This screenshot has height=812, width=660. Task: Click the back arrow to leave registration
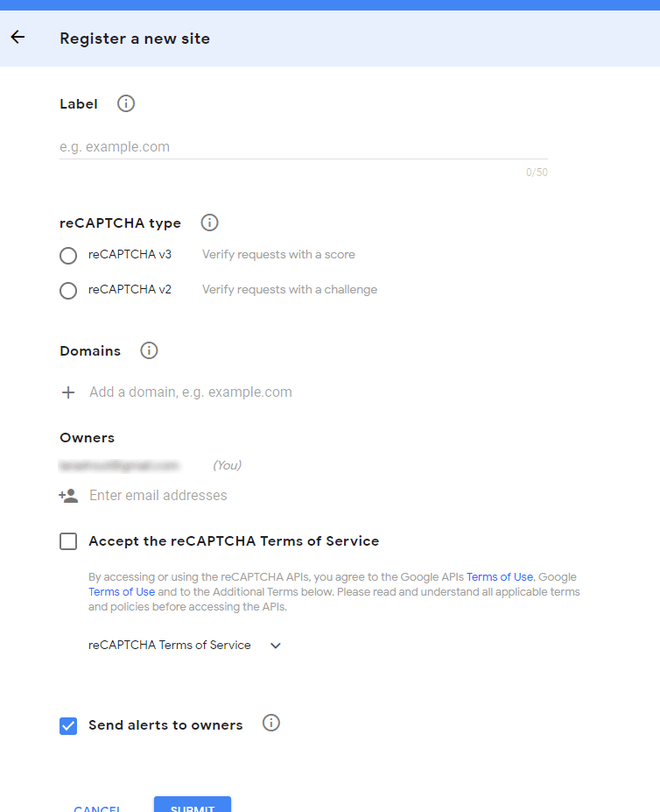[x=17, y=38]
